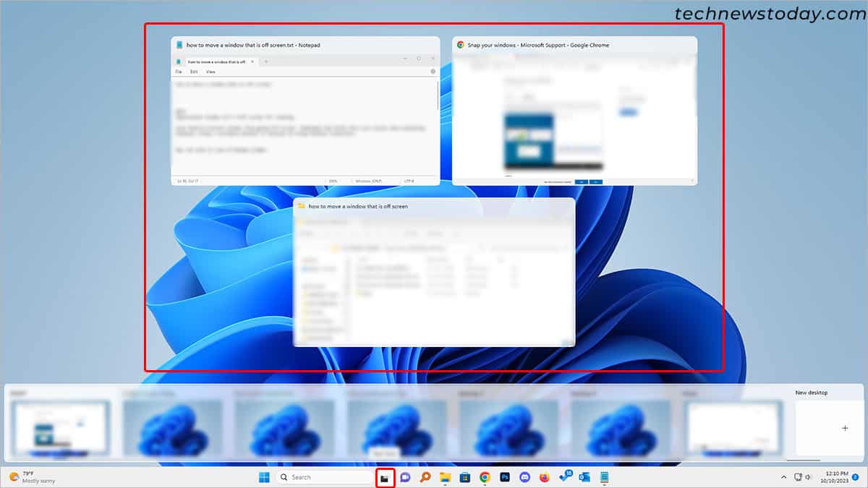The width and height of the screenshot is (868, 488).
Task: Switch to the first virtual desktop thumbnail
Action: [60, 427]
